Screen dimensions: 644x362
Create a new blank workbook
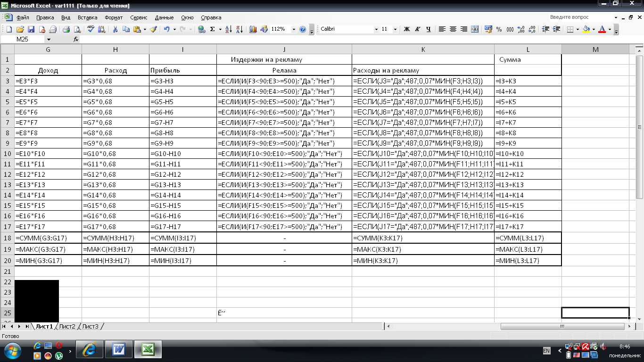[9, 29]
